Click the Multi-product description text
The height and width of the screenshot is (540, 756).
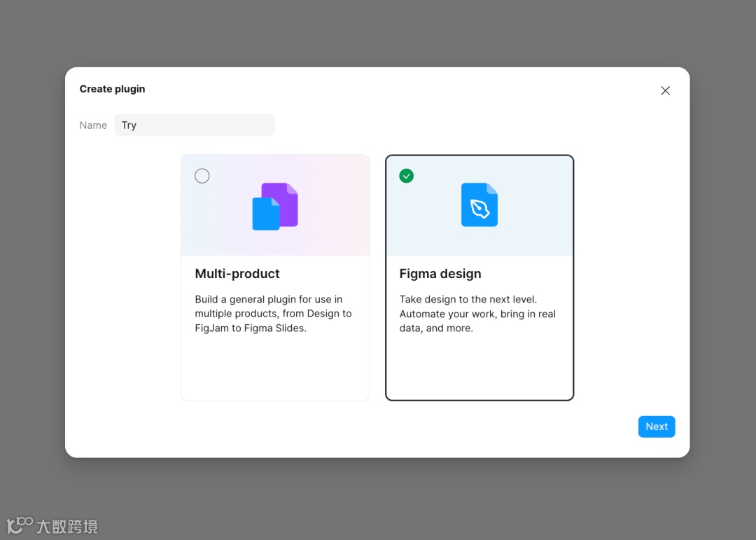[x=274, y=314]
